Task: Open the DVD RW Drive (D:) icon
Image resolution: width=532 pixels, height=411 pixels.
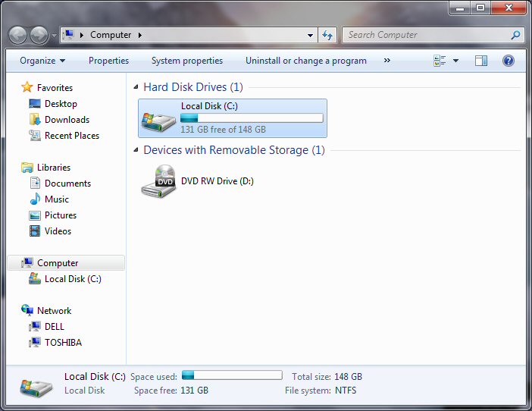Action: pos(158,182)
